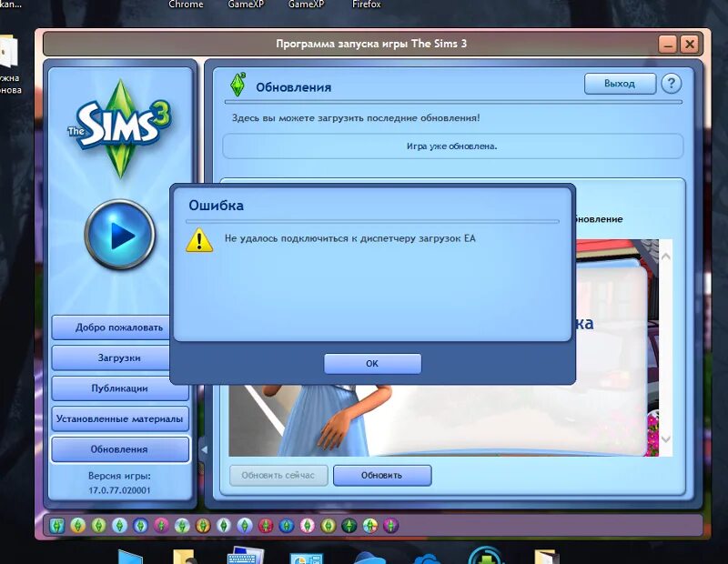Select the light-blue plumbob pack icon
728x564 pixels.
click(x=120, y=526)
